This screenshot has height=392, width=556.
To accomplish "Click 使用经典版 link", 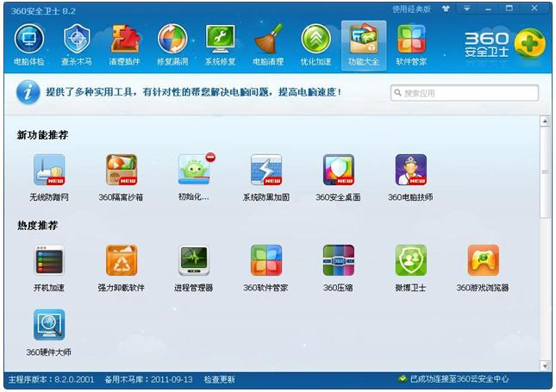I will pos(411,9).
